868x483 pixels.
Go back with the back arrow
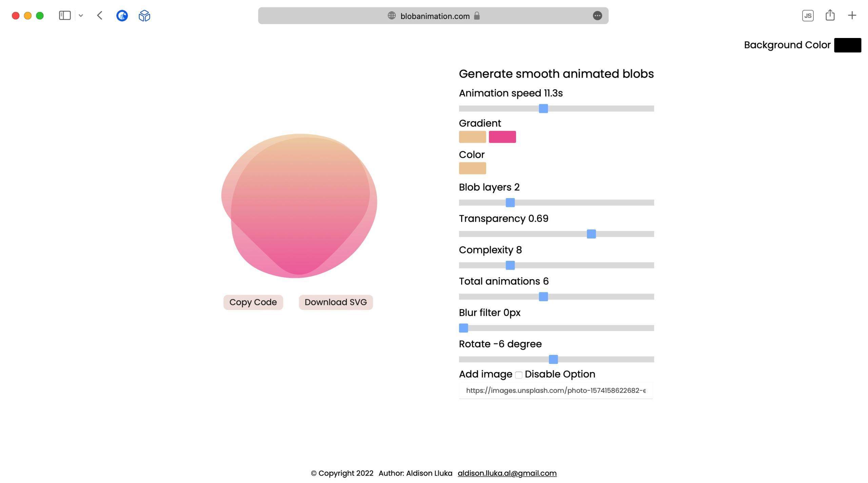100,16
